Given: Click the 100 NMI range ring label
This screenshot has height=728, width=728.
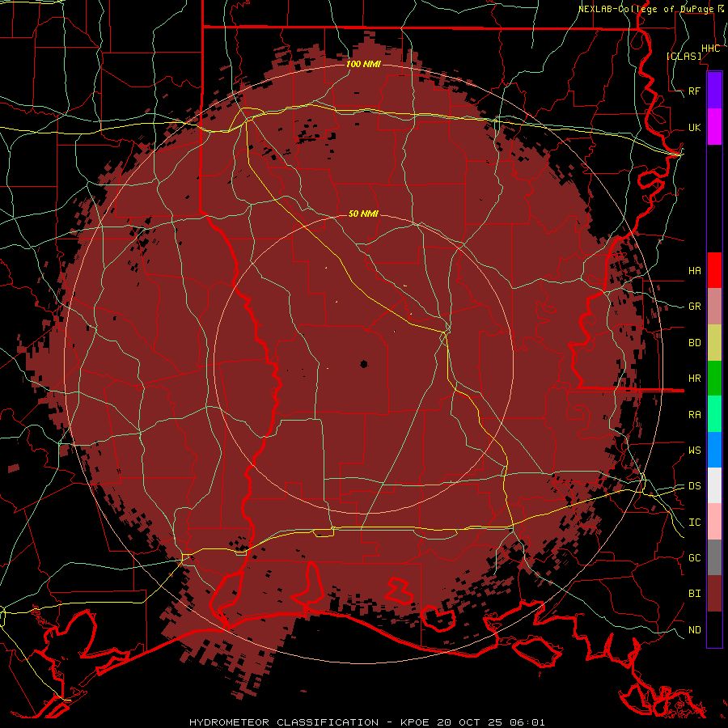Looking at the screenshot, I should pyautogui.click(x=363, y=64).
